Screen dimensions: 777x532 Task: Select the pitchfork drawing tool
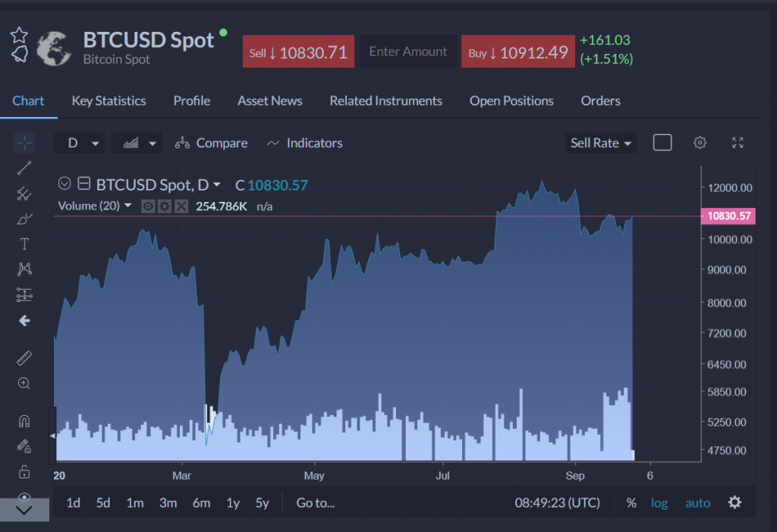click(24, 194)
